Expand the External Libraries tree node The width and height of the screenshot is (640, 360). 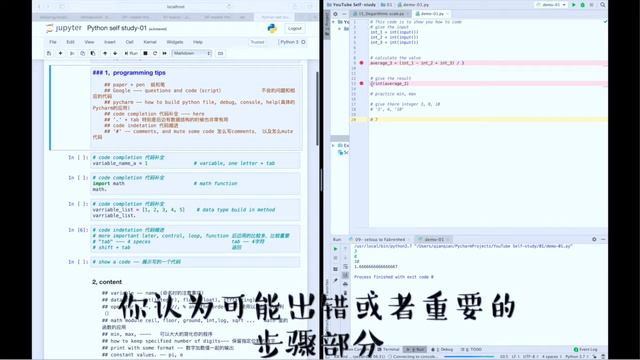[333, 146]
